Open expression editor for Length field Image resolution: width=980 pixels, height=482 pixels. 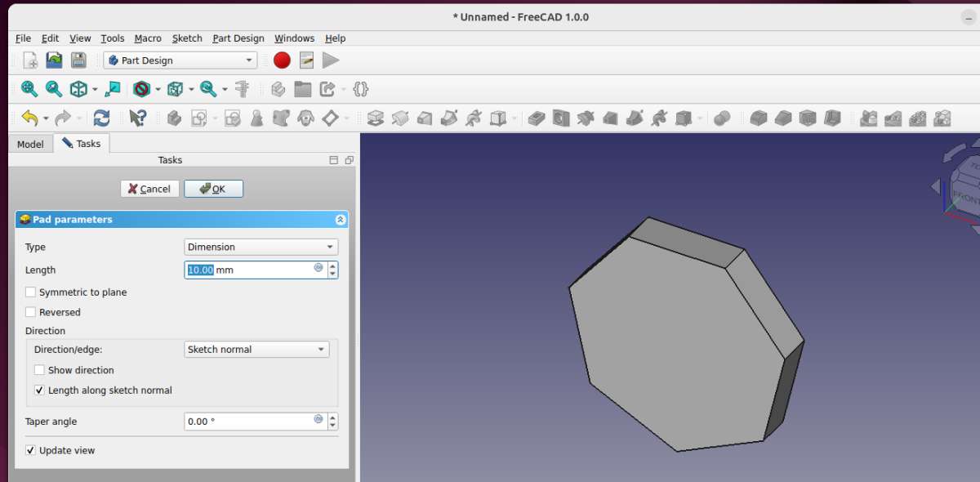point(318,268)
